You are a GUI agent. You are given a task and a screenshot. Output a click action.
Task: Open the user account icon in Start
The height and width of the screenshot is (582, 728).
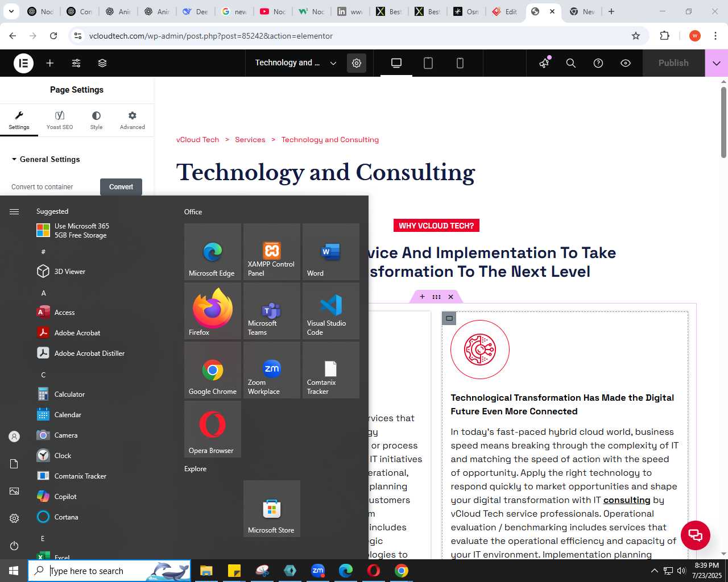click(14, 436)
